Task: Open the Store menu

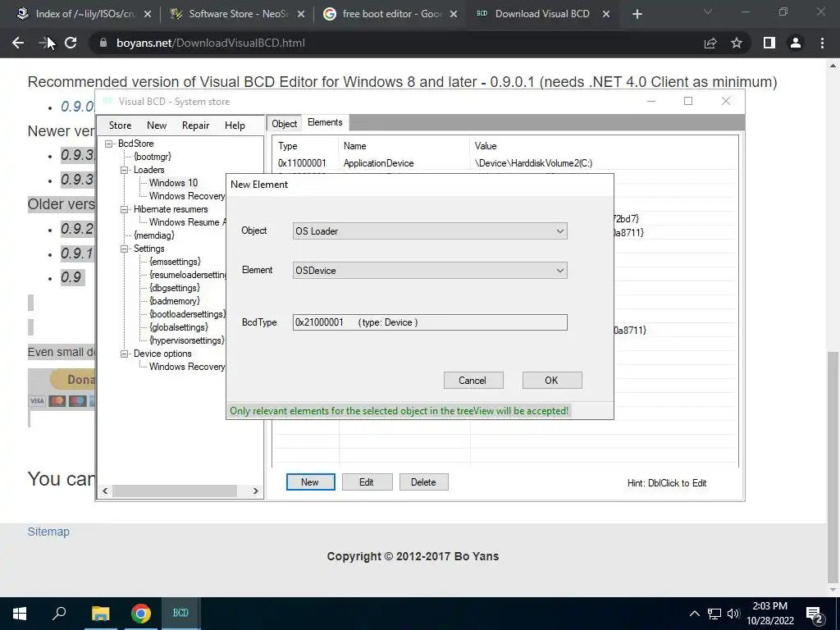Action: pyautogui.click(x=120, y=126)
